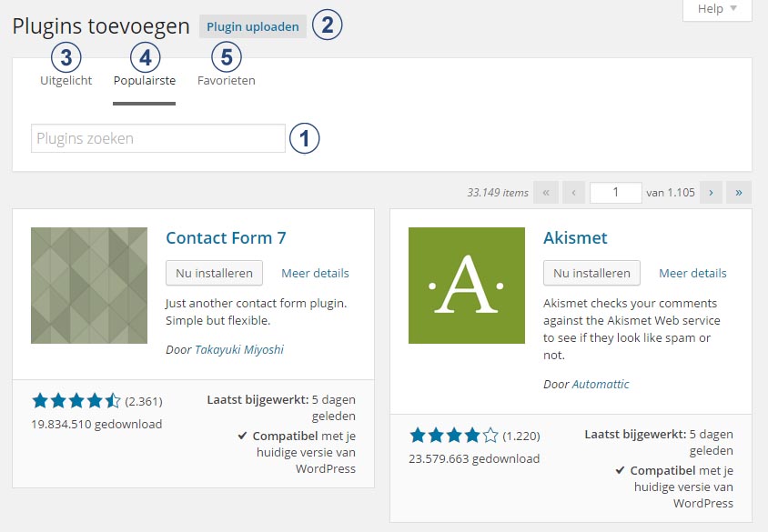Image resolution: width=768 pixels, height=532 pixels.
Task: View Meer details for Contact Form 7
Action: [x=315, y=273]
